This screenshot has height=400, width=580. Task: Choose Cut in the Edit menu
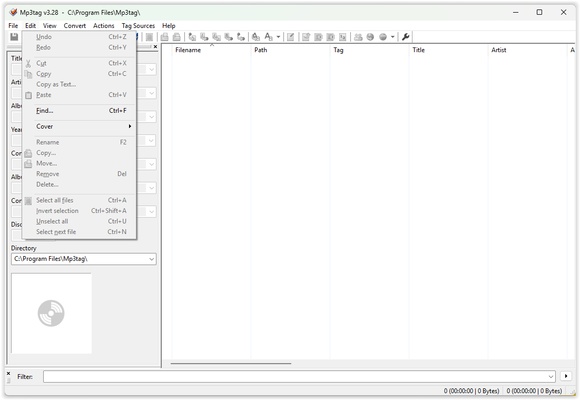pyautogui.click(x=79, y=63)
